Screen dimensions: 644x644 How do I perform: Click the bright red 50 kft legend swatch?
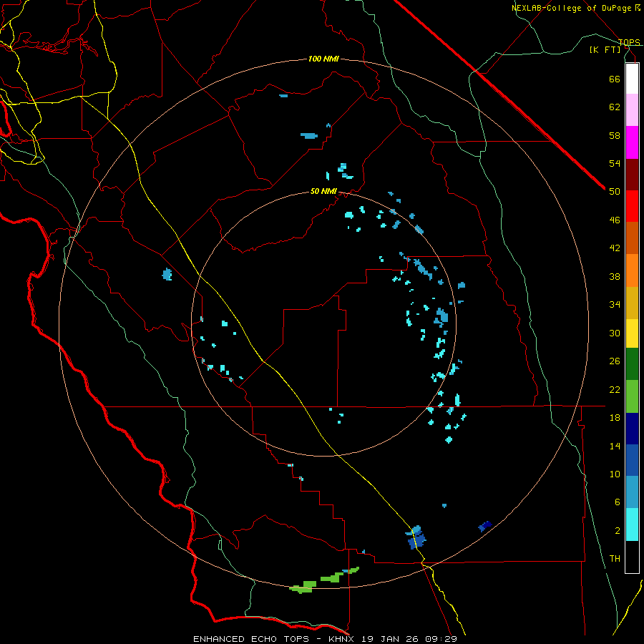632,206
